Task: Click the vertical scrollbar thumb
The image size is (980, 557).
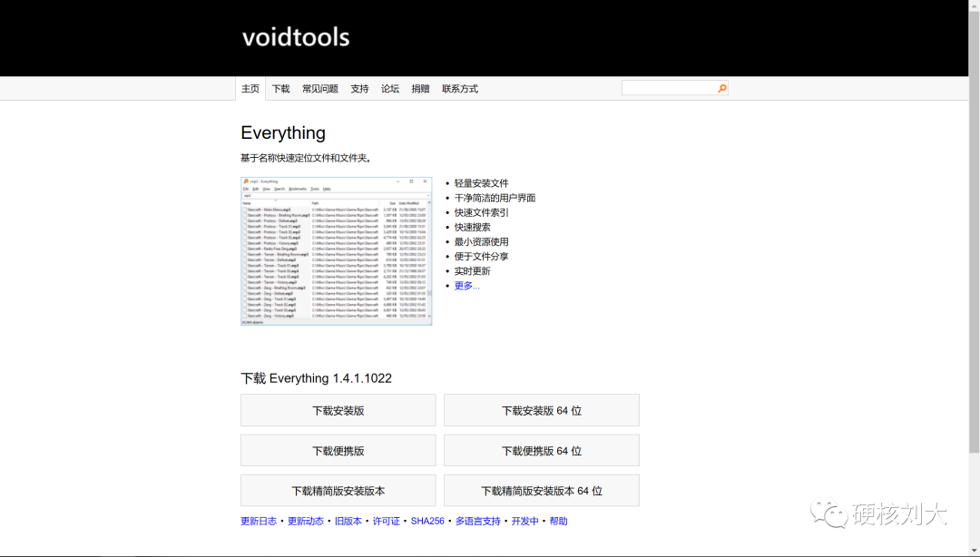Action: [974, 231]
